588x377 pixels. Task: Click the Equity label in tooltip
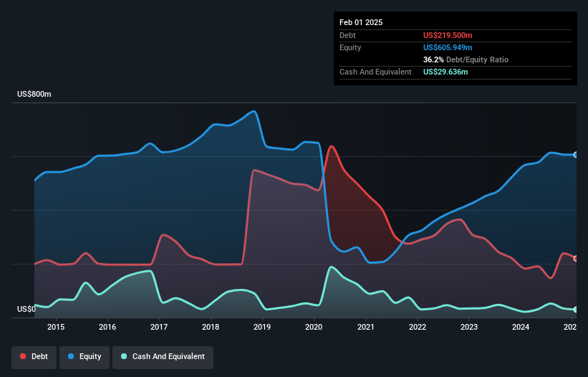point(350,47)
